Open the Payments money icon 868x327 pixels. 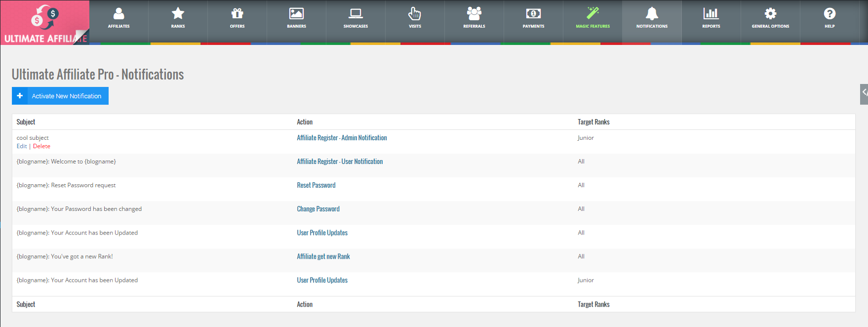[x=533, y=14]
